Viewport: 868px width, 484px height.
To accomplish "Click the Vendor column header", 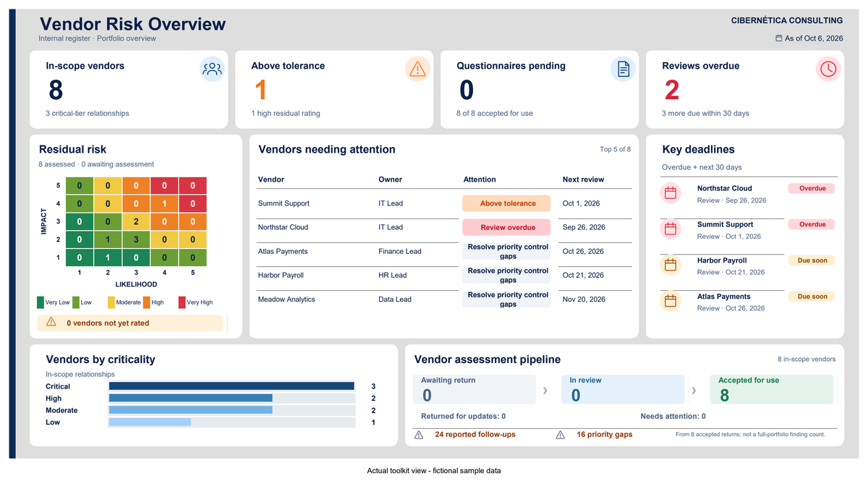I will coord(271,179).
